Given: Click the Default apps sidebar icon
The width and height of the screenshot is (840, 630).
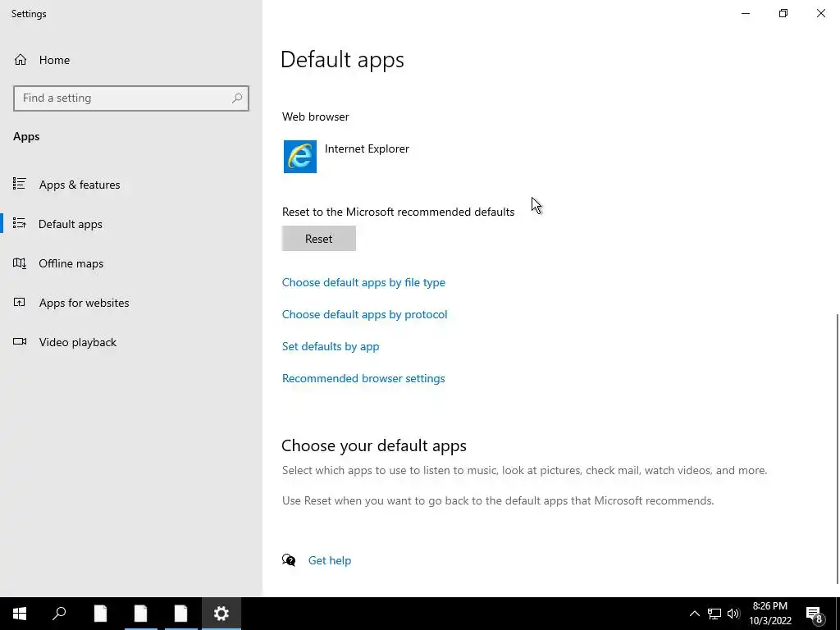Looking at the screenshot, I should pyautogui.click(x=20, y=223).
